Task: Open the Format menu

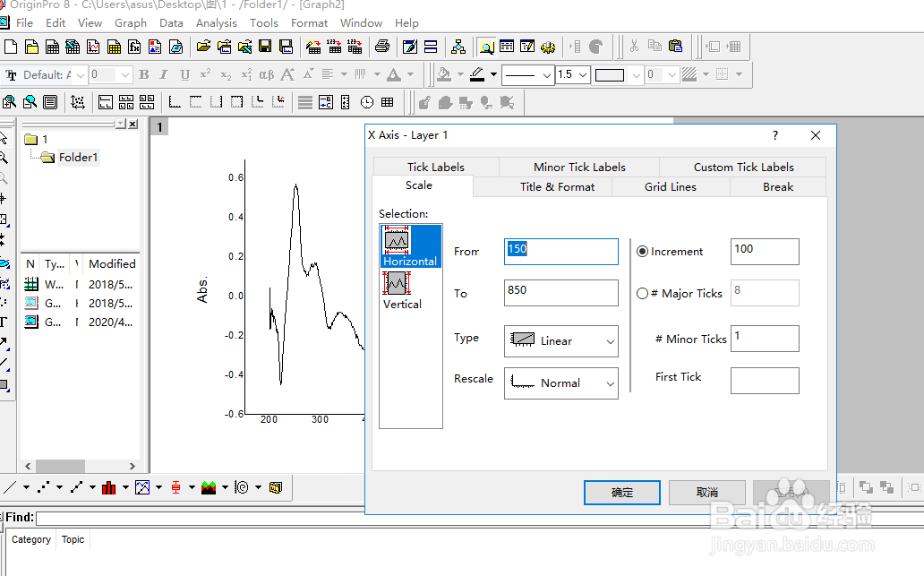Action: [x=309, y=23]
